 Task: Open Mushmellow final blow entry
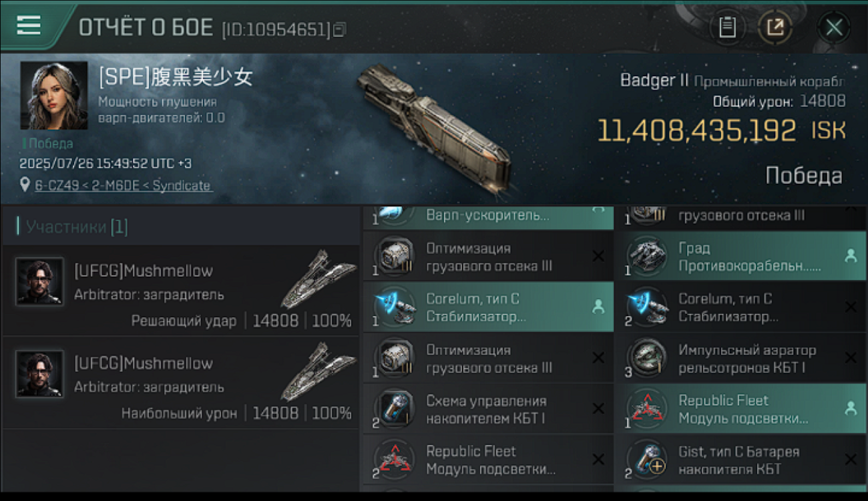(181, 291)
